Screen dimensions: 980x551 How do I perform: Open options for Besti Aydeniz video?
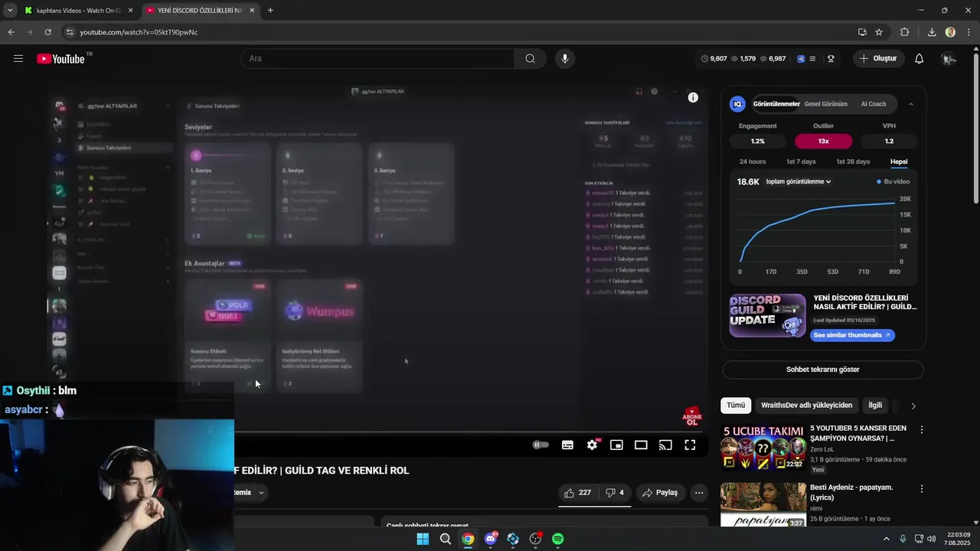[922, 489]
